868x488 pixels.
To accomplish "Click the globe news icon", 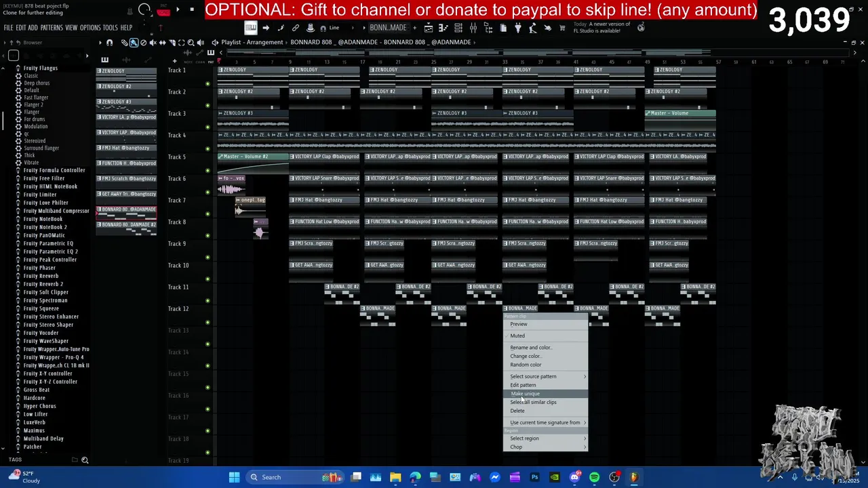I will tap(641, 27).
